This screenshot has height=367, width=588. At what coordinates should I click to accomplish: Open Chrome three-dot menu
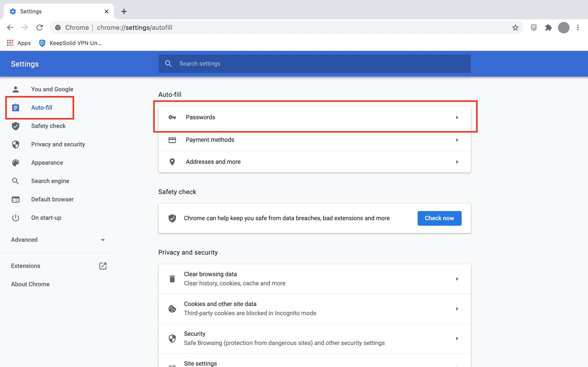pyautogui.click(x=578, y=28)
